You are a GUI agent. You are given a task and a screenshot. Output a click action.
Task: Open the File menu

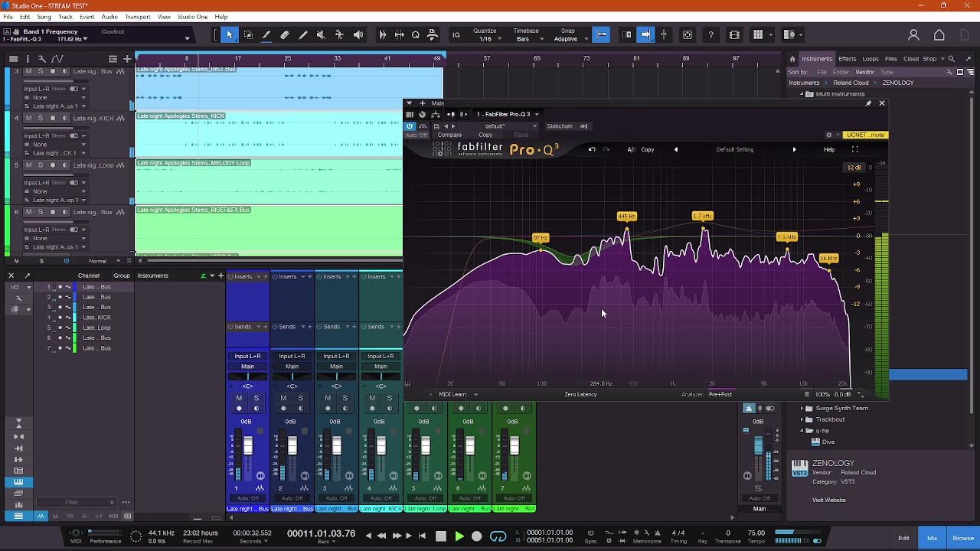8,17
